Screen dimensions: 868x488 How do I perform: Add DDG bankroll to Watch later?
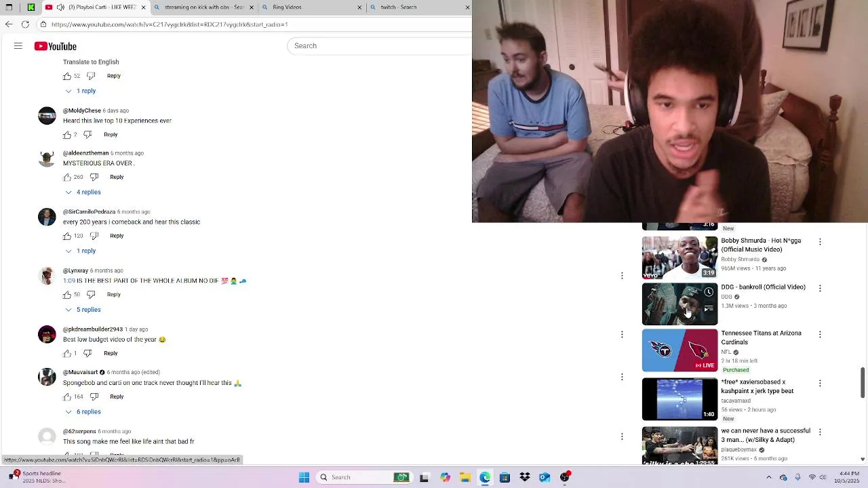point(709,292)
